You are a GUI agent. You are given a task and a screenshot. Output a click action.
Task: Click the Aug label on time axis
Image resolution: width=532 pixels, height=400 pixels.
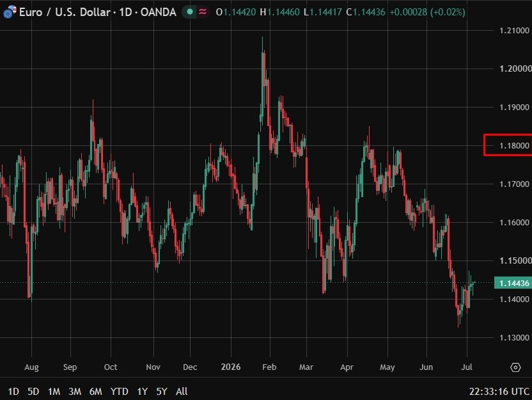(x=31, y=367)
